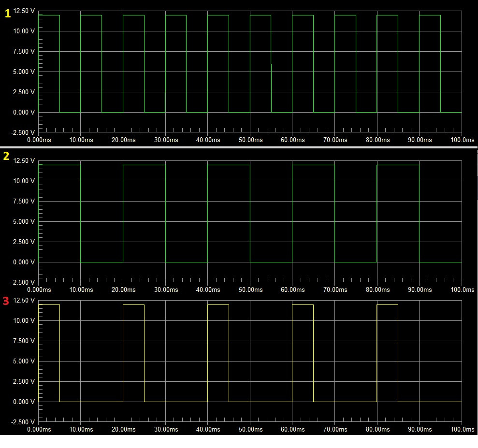
Task: Select the 60.00ms time label on the yellow-trace graph
Action: (293, 430)
